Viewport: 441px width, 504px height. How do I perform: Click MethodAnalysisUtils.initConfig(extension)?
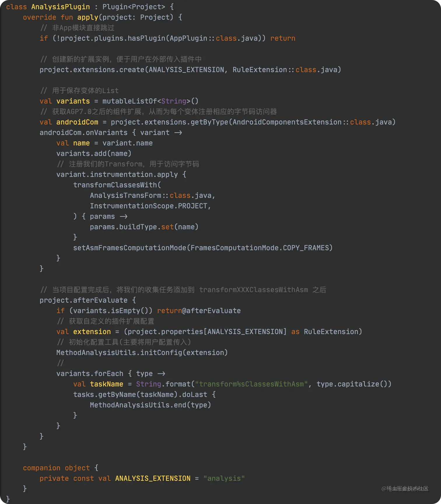(142, 353)
